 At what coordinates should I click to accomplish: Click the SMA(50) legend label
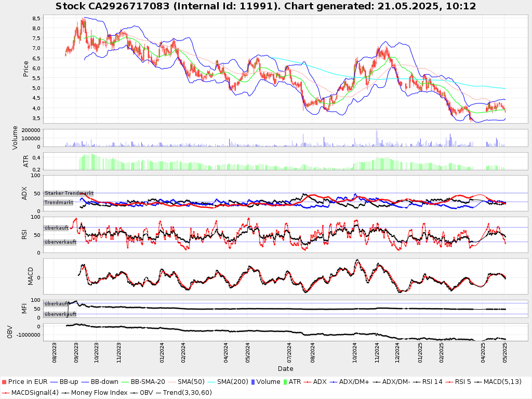[x=191, y=382]
